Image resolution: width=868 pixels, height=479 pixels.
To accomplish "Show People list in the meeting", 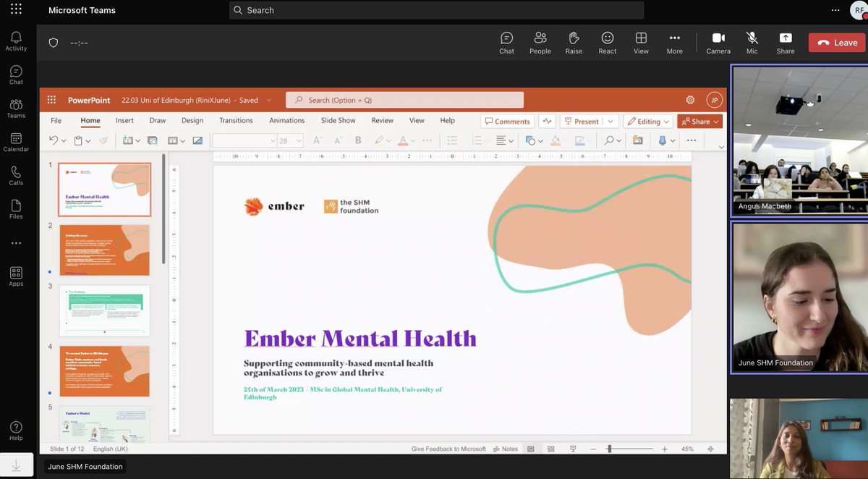I will [x=540, y=43].
